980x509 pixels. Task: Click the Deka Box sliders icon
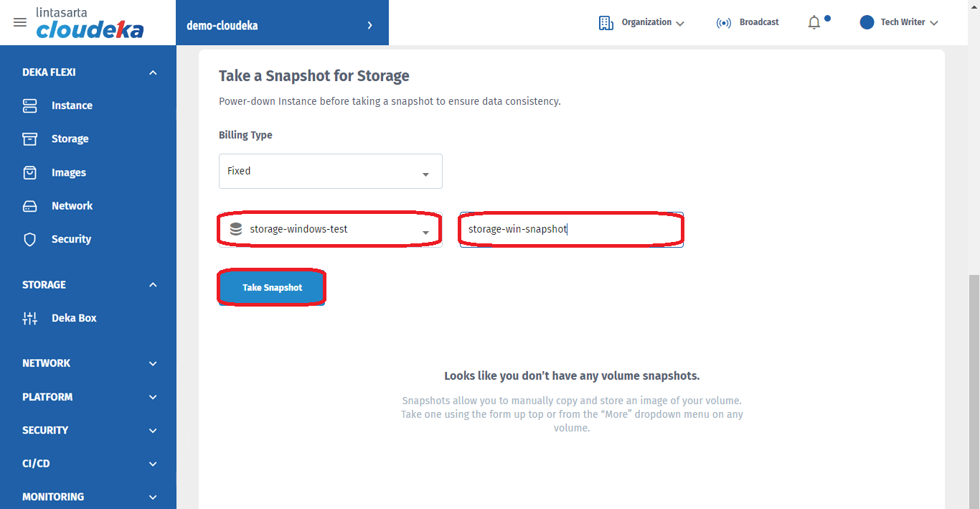29,318
